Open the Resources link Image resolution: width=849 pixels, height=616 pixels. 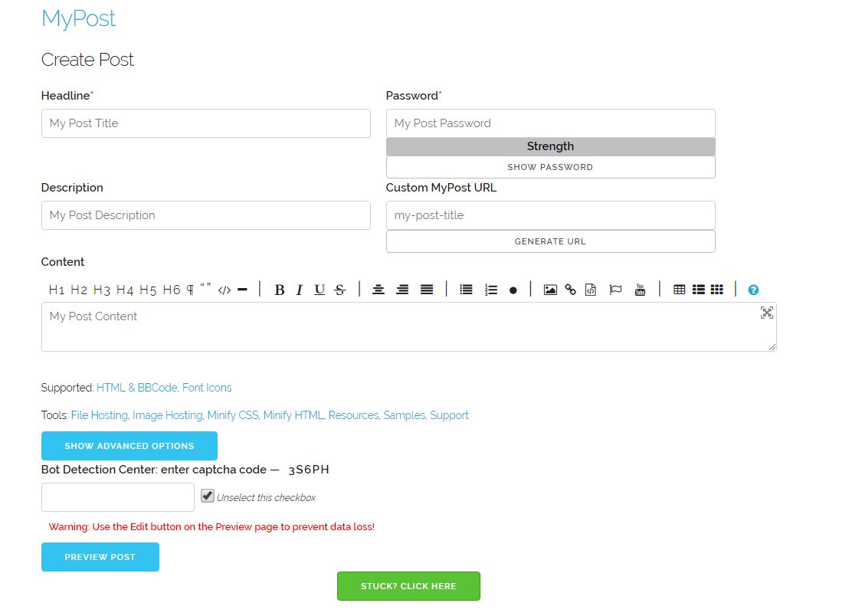tap(353, 415)
